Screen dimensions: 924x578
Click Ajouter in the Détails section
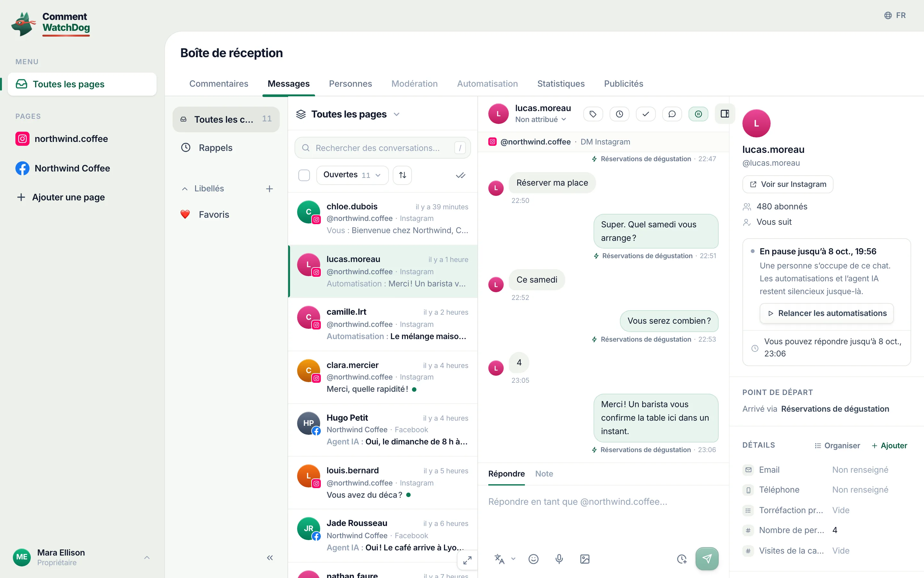point(889,446)
